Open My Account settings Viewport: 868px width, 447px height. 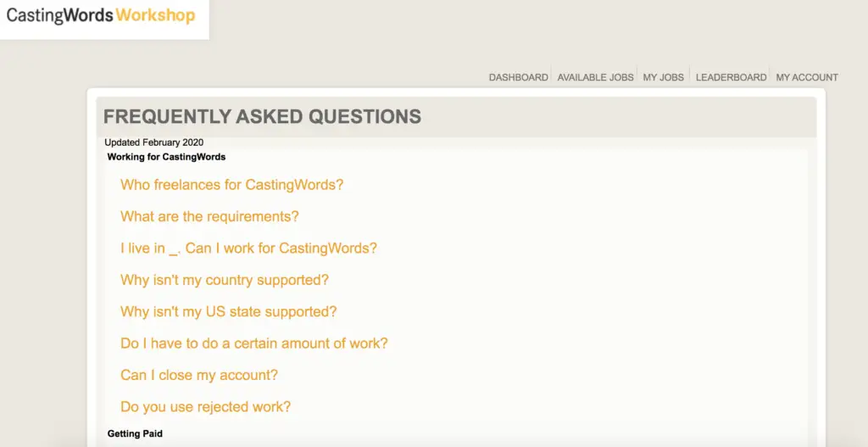807,77
